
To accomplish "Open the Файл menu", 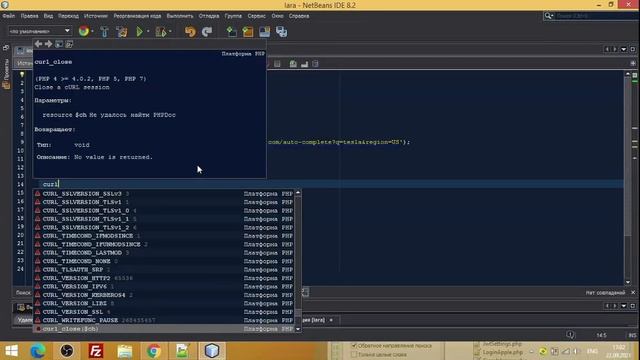I will (9, 16).
